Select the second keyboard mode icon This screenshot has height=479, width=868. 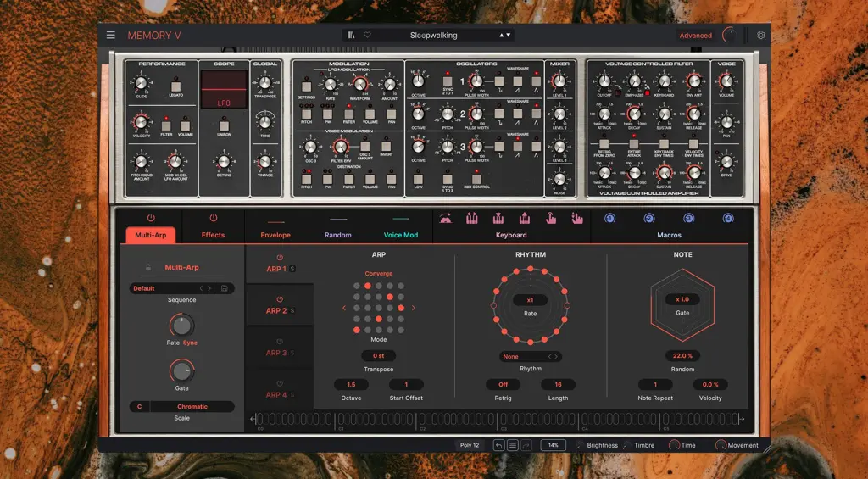click(471, 219)
